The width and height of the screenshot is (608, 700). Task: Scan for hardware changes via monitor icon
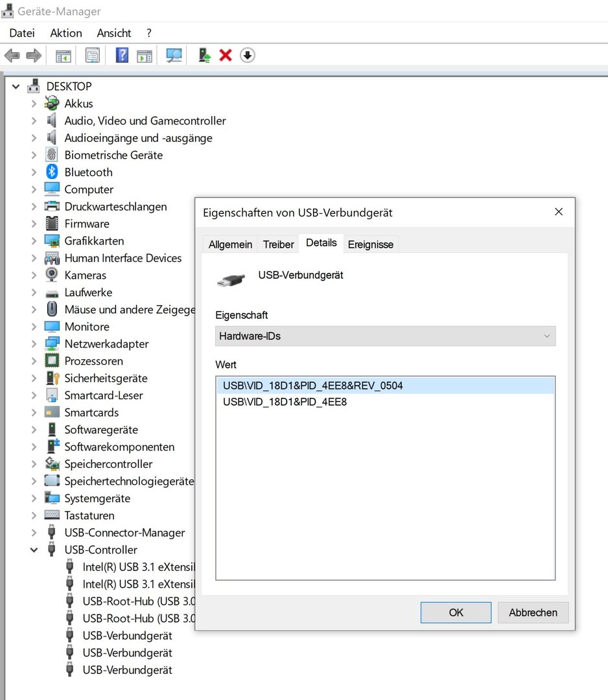point(174,56)
